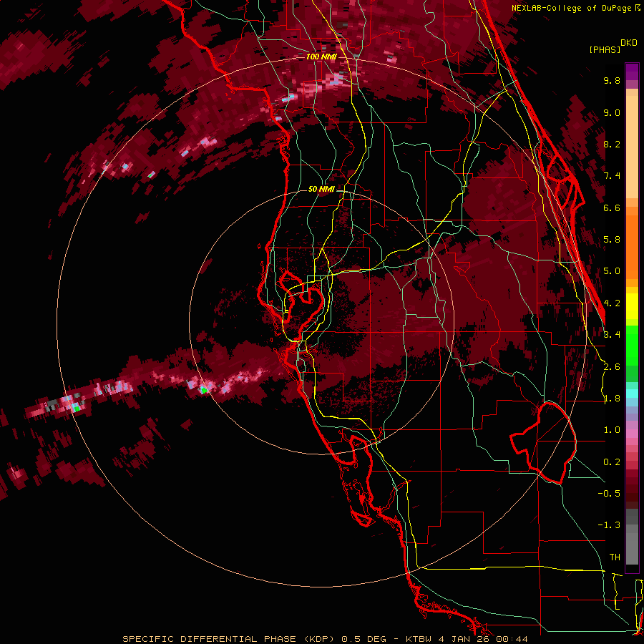Click the 50 NMI range ring label

point(321,190)
